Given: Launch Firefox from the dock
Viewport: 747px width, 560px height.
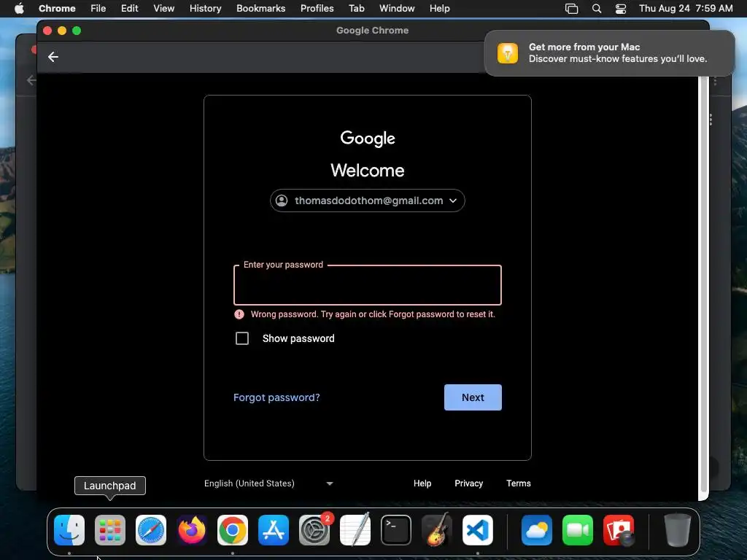Looking at the screenshot, I should (x=192, y=530).
